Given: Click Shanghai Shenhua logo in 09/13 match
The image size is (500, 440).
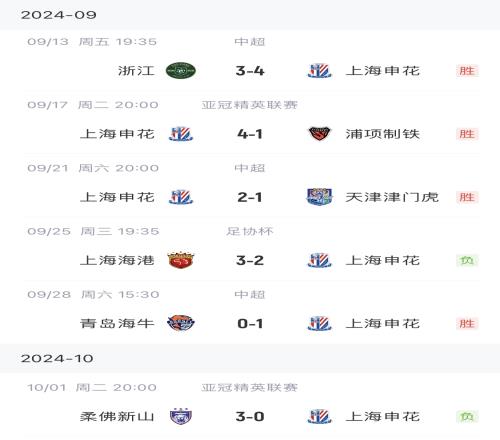Looking at the screenshot, I should pos(319,71).
